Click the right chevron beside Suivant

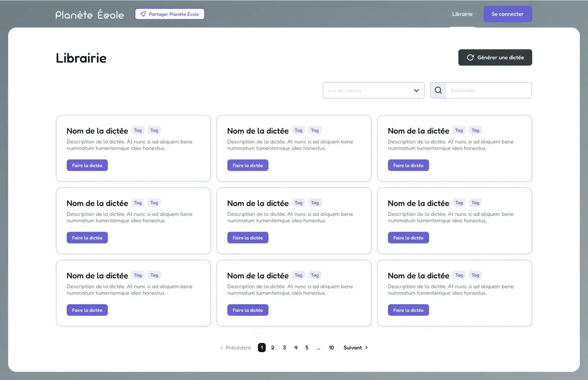pyautogui.click(x=366, y=348)
